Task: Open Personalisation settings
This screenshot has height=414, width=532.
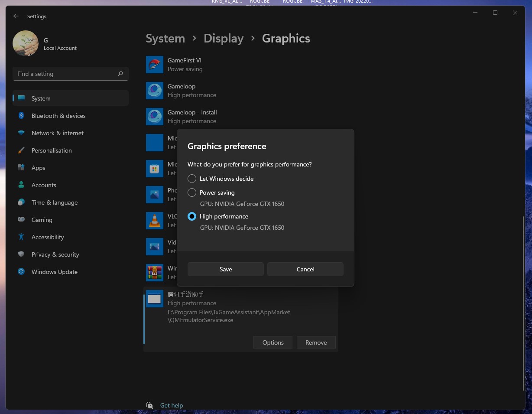Action: tap(71, 150)
